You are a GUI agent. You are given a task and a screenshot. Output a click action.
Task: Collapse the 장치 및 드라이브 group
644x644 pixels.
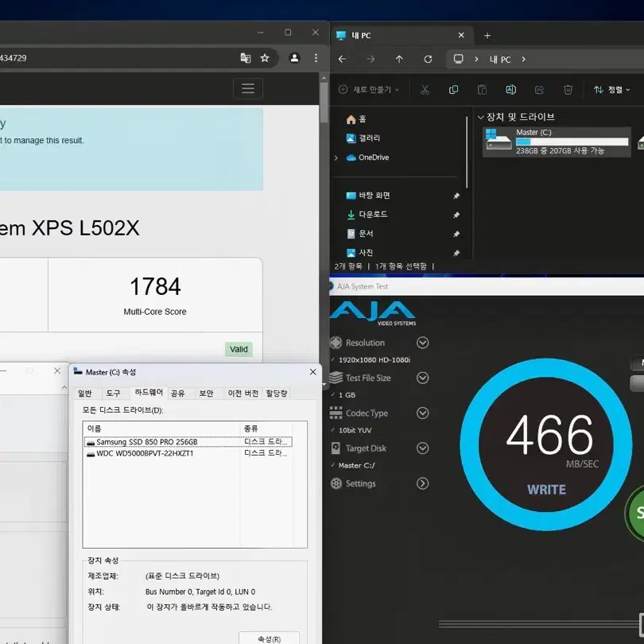point(480,118)
